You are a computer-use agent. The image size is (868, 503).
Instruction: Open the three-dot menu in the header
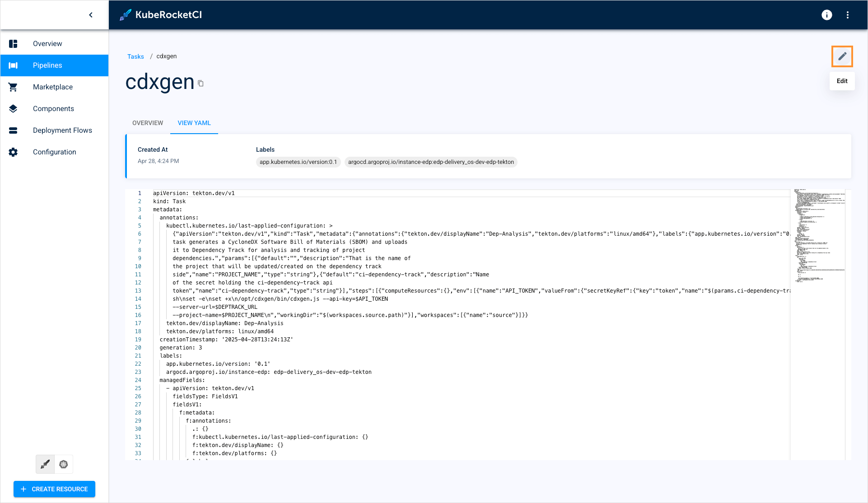(848, 15)
